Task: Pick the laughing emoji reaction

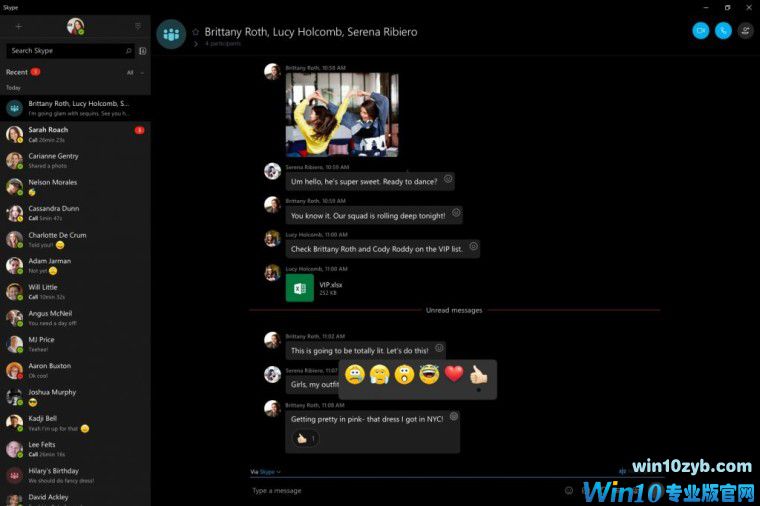Action: 429,374
